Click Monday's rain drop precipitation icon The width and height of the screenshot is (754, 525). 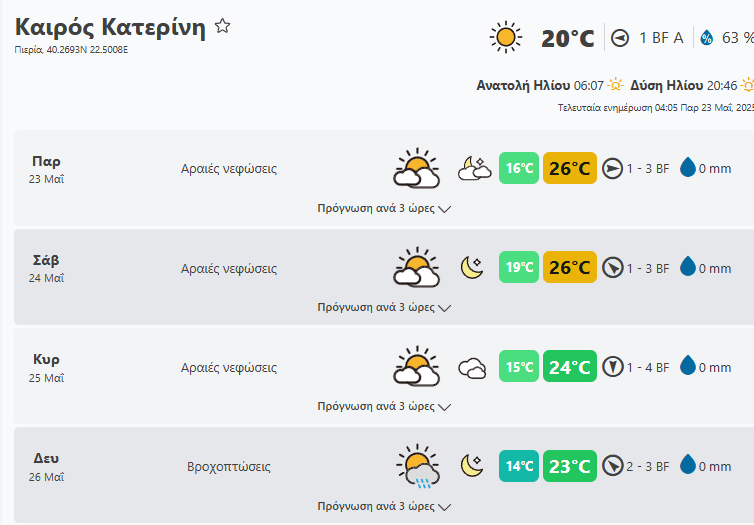[x=688, y=466]
